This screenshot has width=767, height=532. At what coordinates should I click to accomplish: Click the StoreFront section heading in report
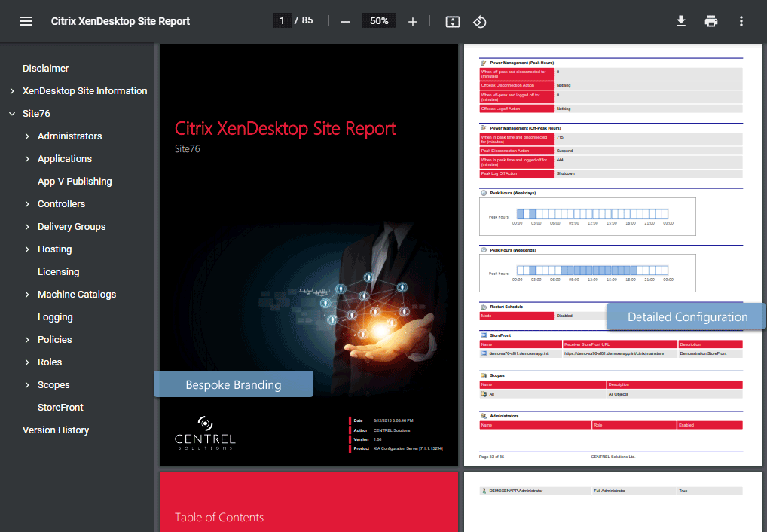click(x=500, y=335)
